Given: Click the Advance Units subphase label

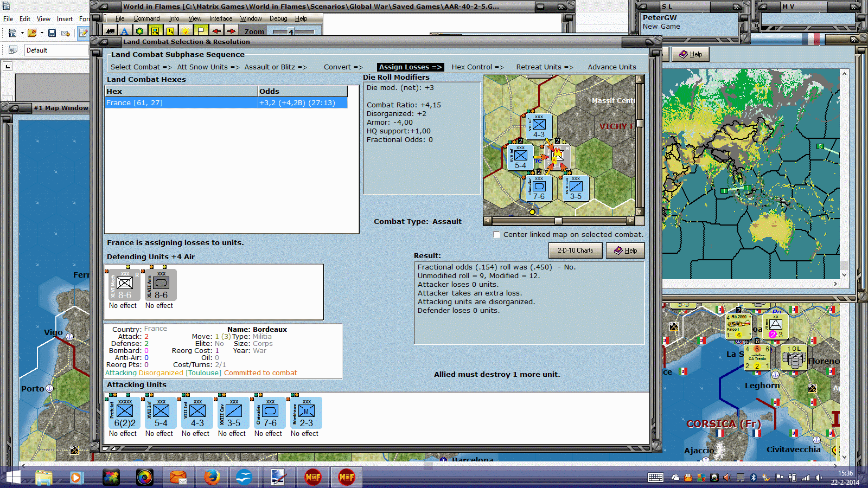Looking at the screenshot, I should 612,67.
